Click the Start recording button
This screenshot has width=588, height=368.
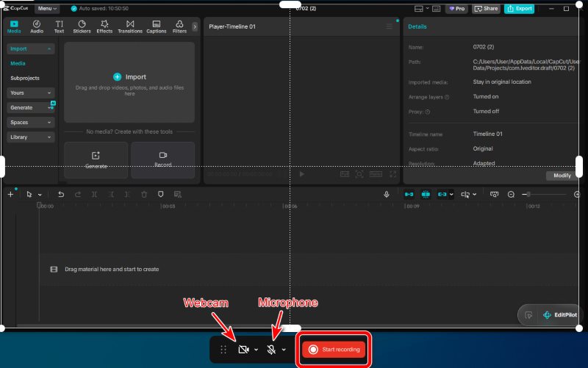click(334, 349)
